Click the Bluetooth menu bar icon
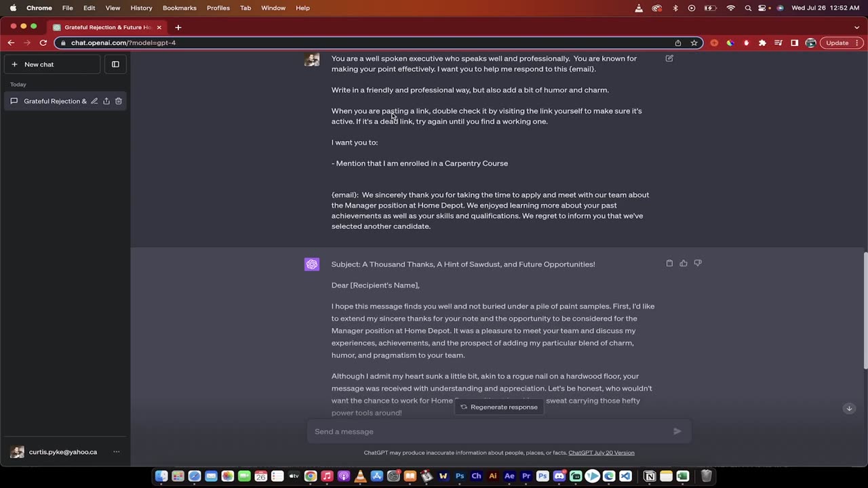Image resolution: width=868 pixels, height=488 pixels. (x=675, y=8)
